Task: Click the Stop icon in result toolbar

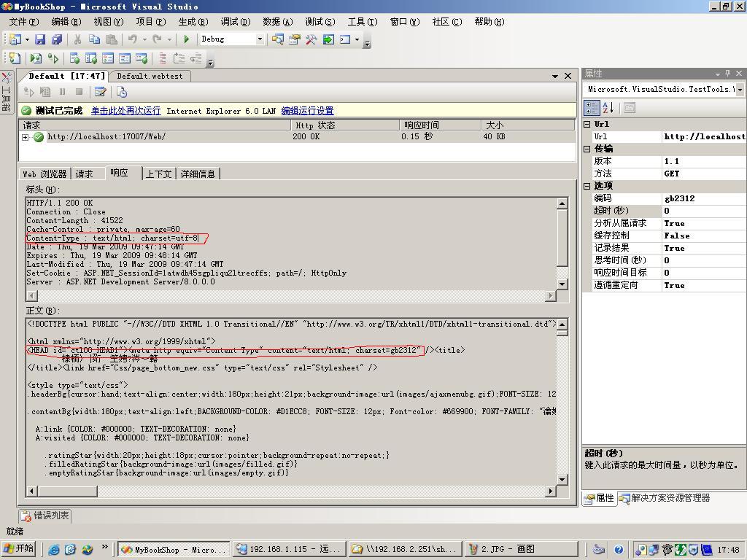Action: pos(79,92)
